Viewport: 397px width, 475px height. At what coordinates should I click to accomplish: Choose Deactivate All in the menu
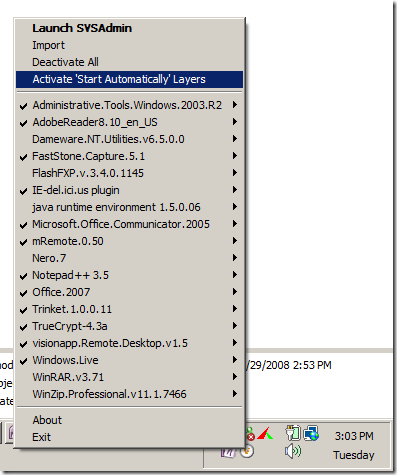coord(129,62)
